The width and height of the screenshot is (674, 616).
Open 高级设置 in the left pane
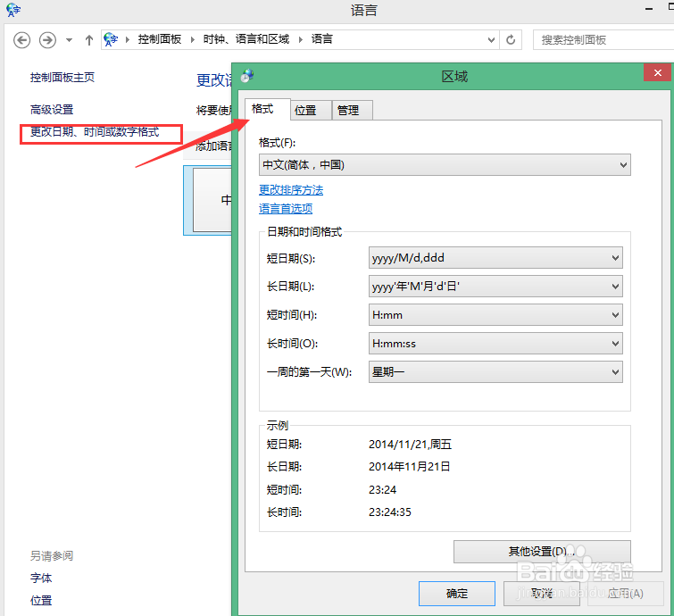52,110
